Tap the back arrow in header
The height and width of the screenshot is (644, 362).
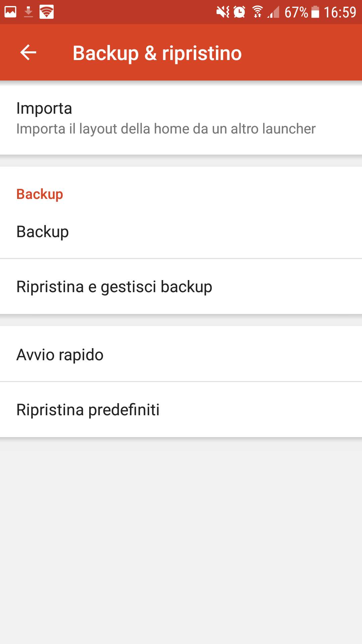click(x=28, y=53)
